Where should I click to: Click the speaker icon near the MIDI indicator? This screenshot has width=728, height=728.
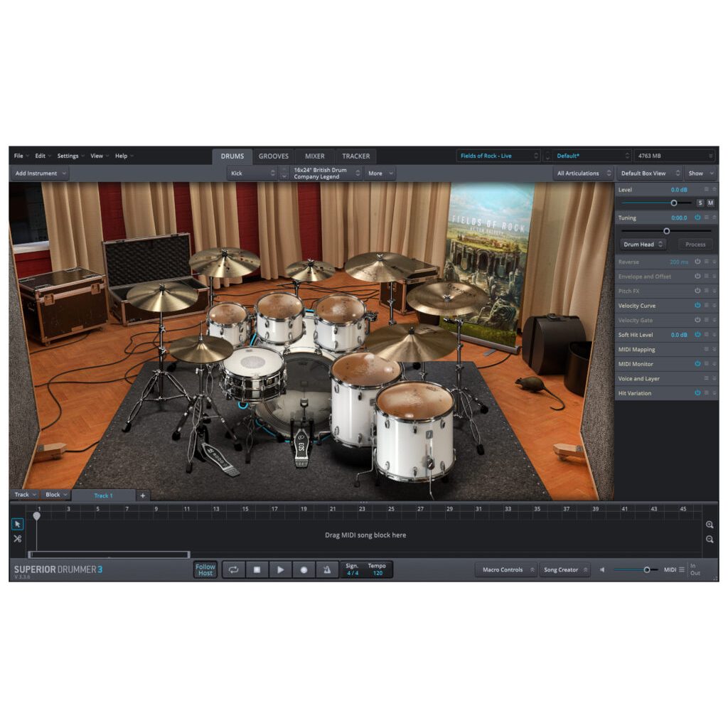click(601, 569)
